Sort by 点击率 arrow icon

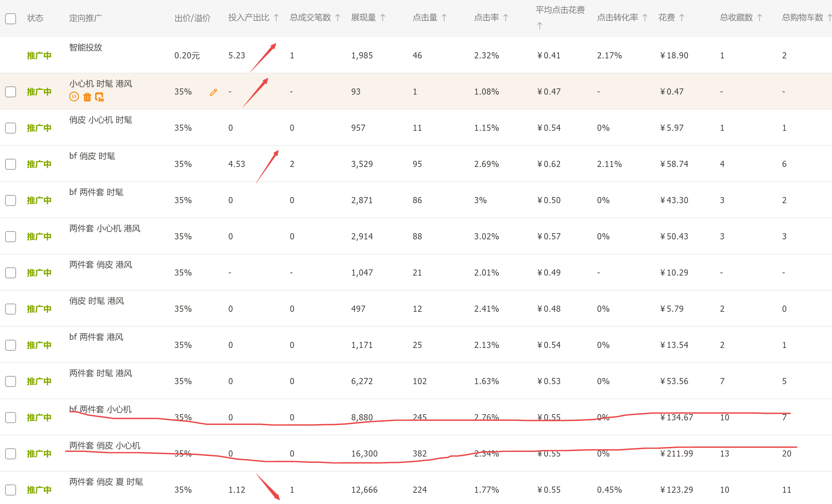pyautogui.click(x=506, y=18)
